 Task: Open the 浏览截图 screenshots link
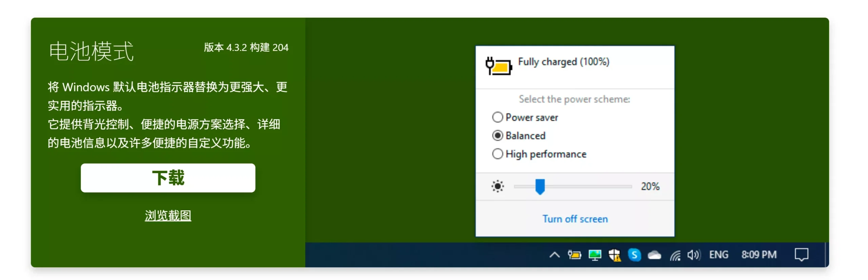click(168, 215)
